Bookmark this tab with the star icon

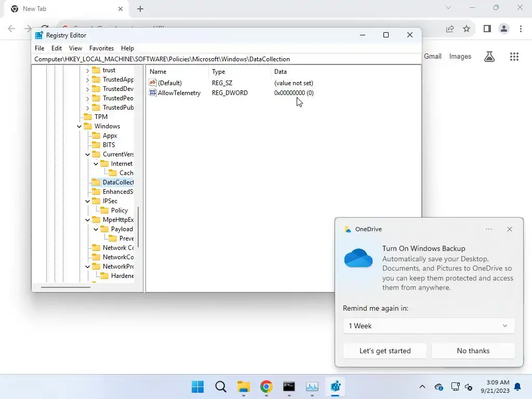click(467, 29)
